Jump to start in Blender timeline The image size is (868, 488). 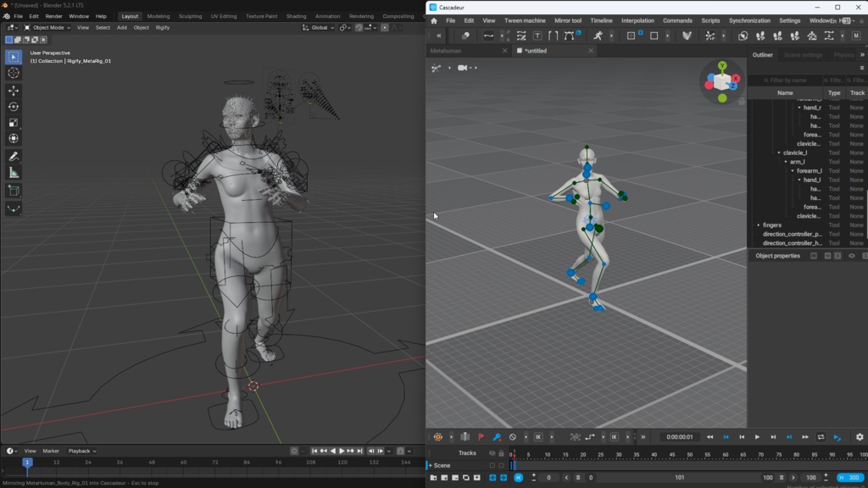[314, 451]
